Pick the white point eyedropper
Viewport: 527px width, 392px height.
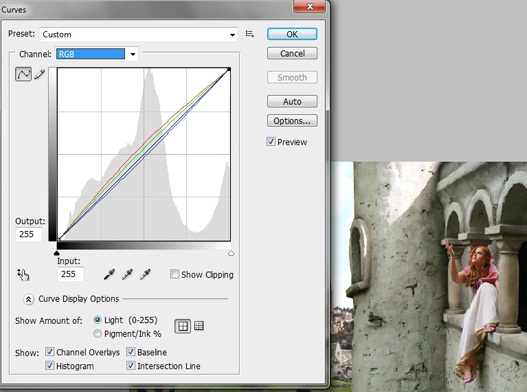click(145, 274)
